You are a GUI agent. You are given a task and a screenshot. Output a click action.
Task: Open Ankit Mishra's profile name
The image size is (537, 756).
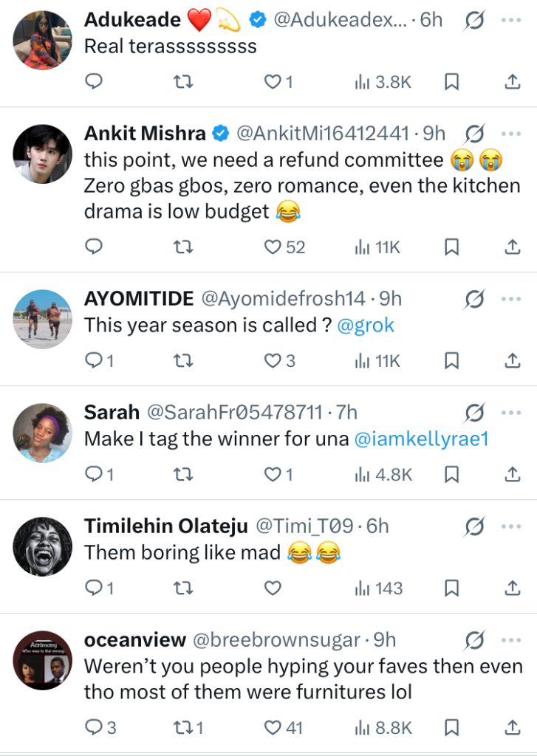pyautogui.click(x=146, y=134)
